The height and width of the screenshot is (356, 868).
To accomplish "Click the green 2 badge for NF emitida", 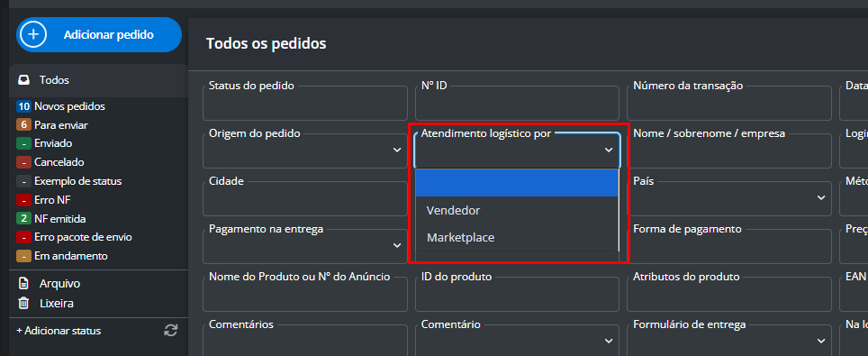I will coord(23,219).
